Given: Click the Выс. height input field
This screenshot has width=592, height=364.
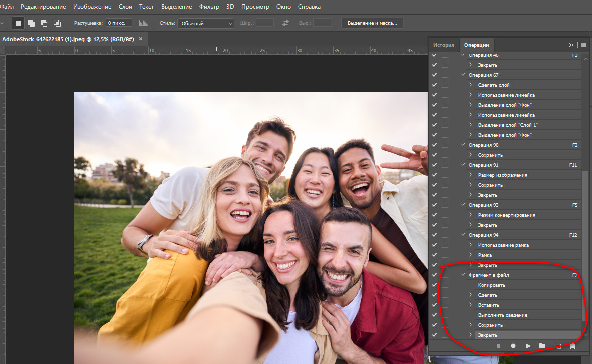Looking at the screenshot, I should point(322,23).
